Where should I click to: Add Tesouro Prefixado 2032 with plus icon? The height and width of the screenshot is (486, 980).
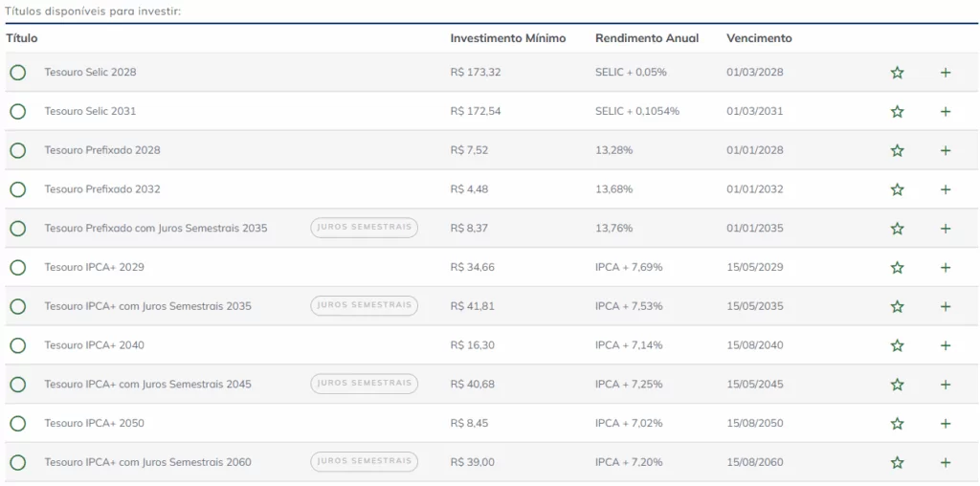[x=946, y=189]
